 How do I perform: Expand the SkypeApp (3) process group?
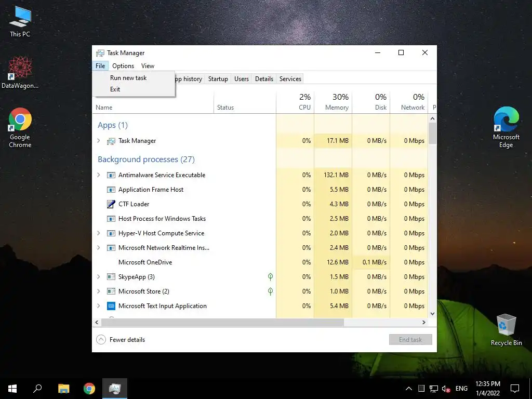99,277
